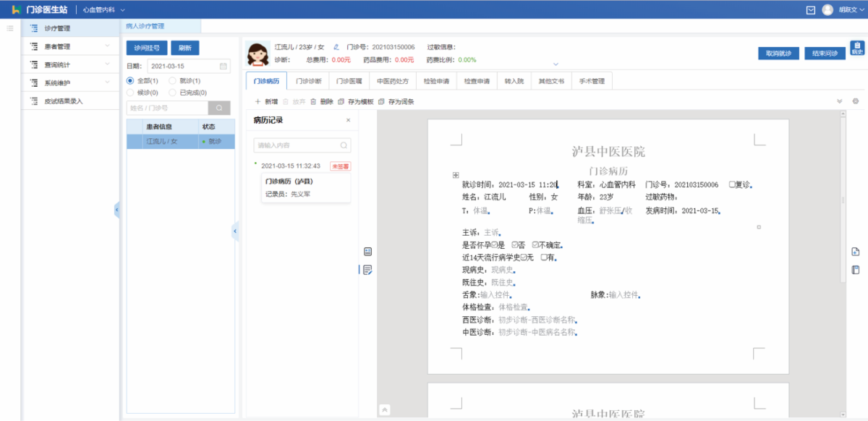
Task: Click the 删除 trash icon in toolbar
Action: coord(313,102)
